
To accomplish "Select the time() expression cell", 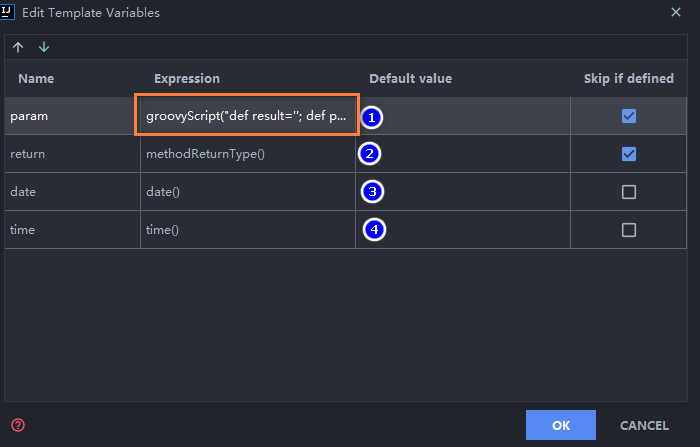I will coord(162,230).
